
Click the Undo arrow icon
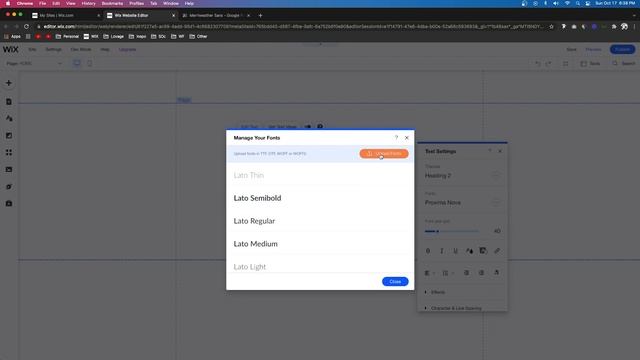pos(538,64)
